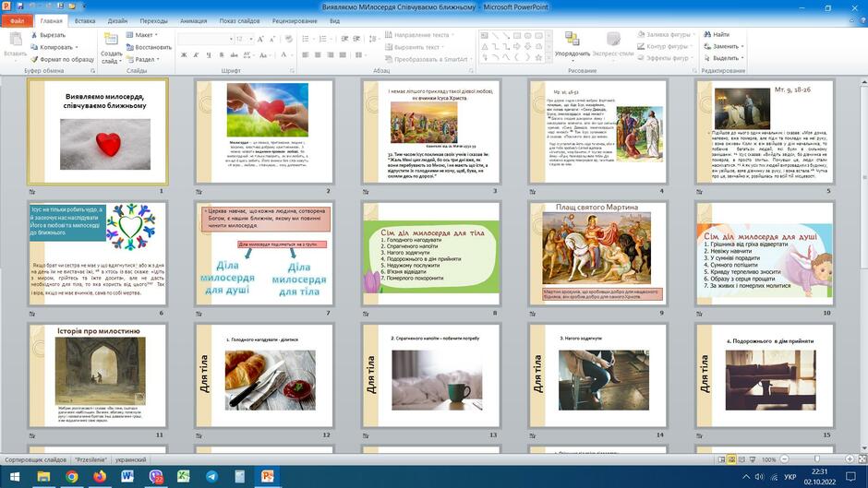Click the Файл button
The height and width of the screenshot is (488, 868).
point(17,21)
